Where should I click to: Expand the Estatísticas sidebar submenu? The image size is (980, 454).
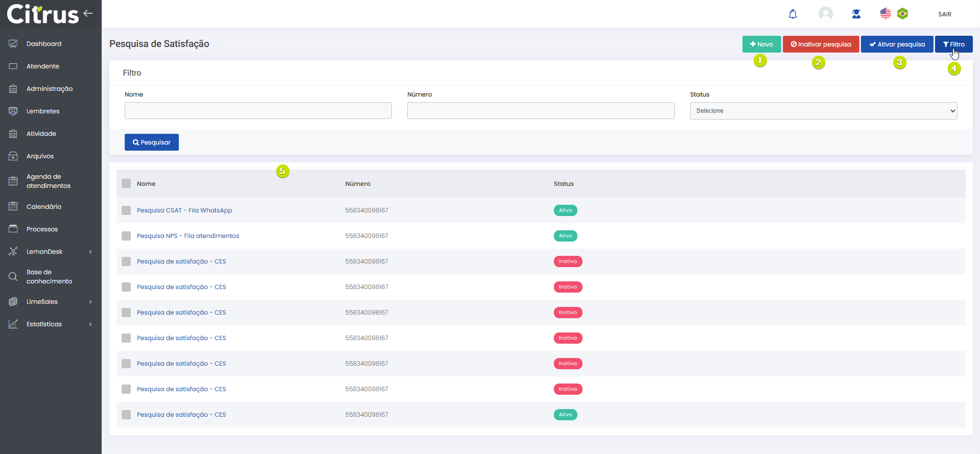[x=90, y=324]
